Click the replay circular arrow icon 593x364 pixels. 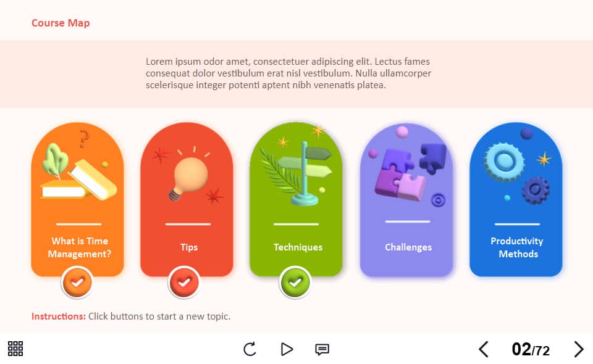(250, 349)
